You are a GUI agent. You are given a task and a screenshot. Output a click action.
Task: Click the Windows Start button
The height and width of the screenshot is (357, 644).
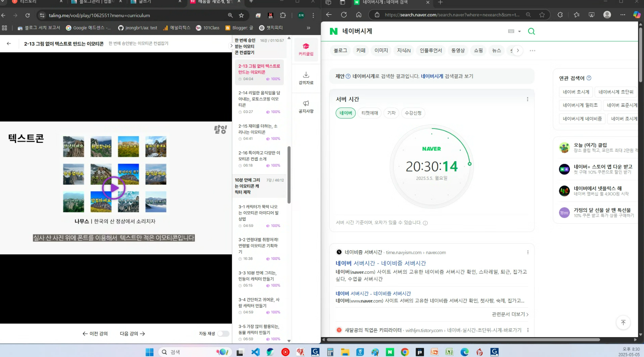pyautogui.click(x=149, y=352)
